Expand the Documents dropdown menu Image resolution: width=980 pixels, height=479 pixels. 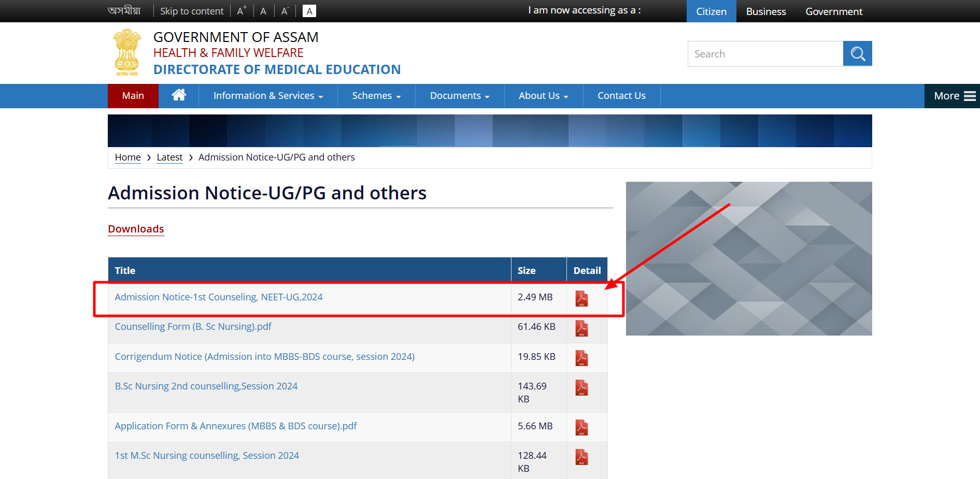(460, 96)
